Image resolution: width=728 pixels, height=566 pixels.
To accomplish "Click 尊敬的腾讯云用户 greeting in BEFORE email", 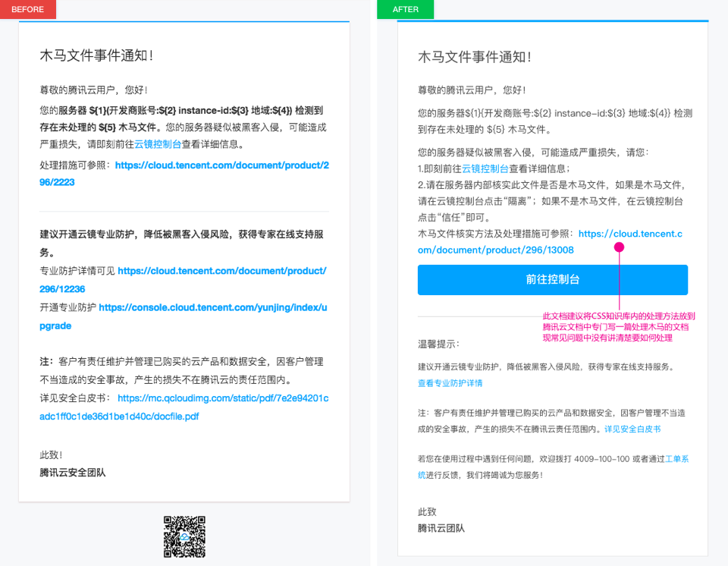I will [93, 90].
